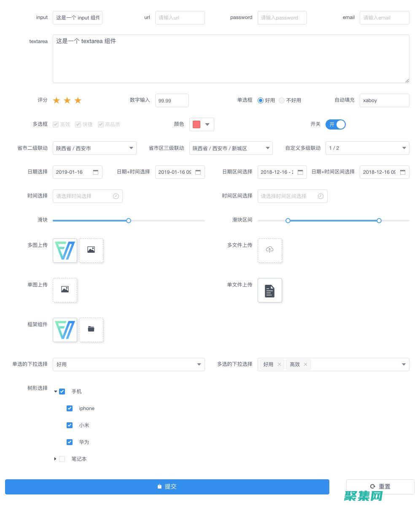Uncheck the iphone checkbox in tree
Image resolution: width=420 pixels, height=505 pixels.
pos(70,408)
